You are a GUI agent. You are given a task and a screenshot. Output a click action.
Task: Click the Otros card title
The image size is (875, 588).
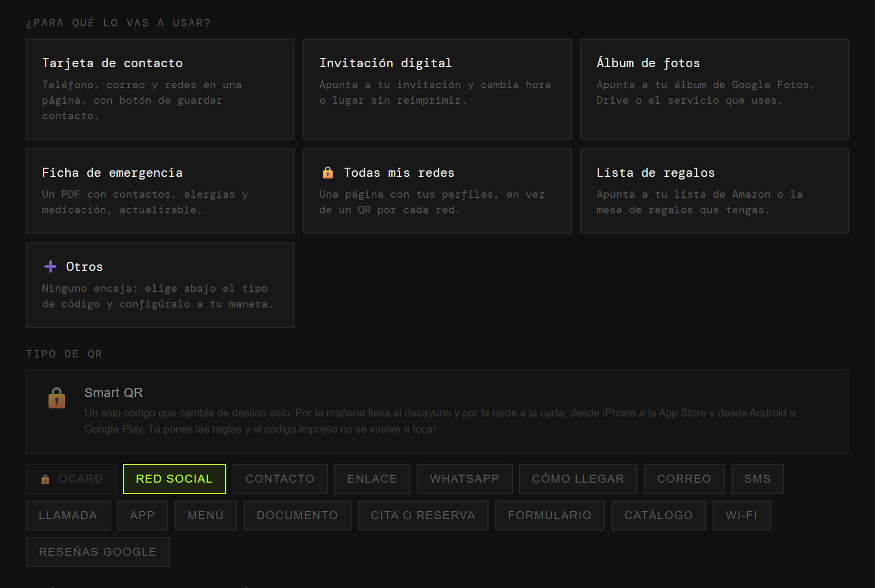coord(84,267)
